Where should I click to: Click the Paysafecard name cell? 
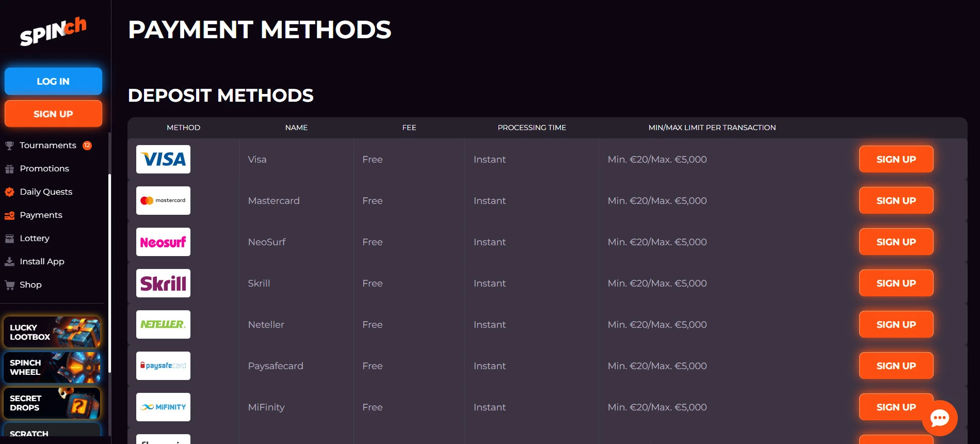click(276, 366)
